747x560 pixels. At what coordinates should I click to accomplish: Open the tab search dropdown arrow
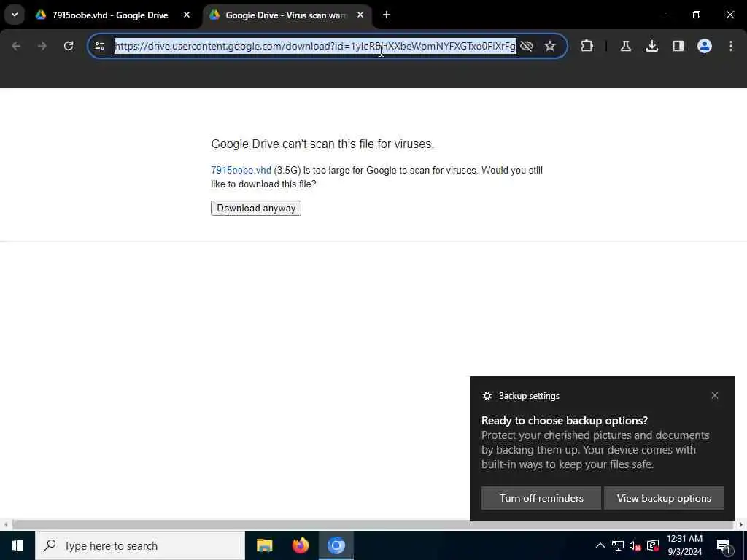[15, 15]
